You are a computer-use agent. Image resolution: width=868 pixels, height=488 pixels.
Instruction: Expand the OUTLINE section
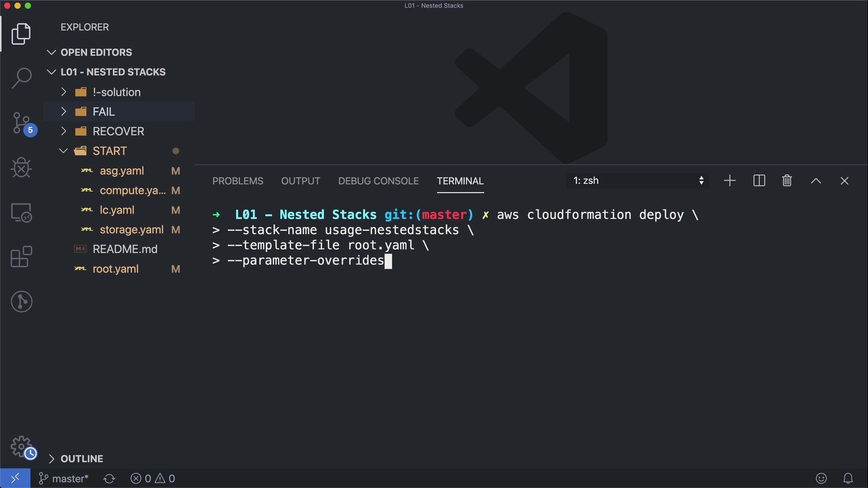[81, 459]
